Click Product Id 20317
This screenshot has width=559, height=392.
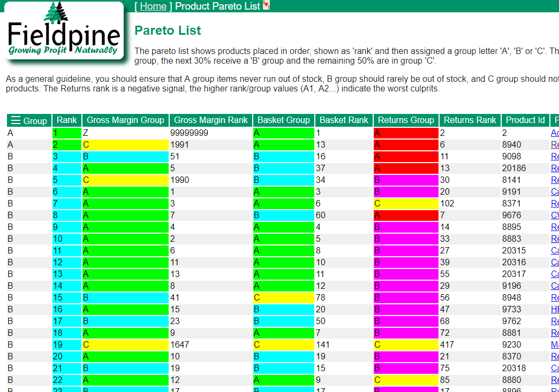(514, 274)
